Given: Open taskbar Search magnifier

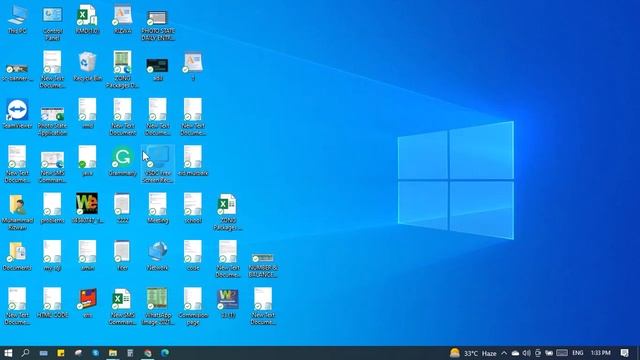Looking at the screenshot, I should (x=25, y=353).
